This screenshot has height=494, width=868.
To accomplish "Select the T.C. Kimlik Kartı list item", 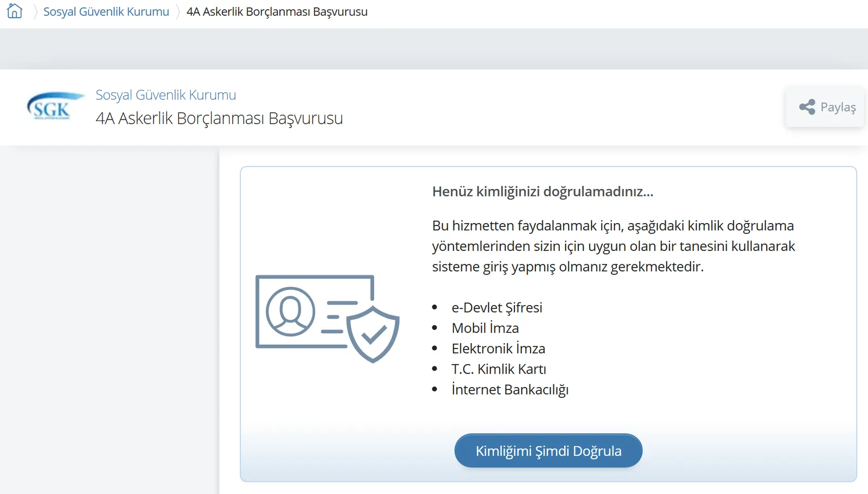I will [499, 369].
